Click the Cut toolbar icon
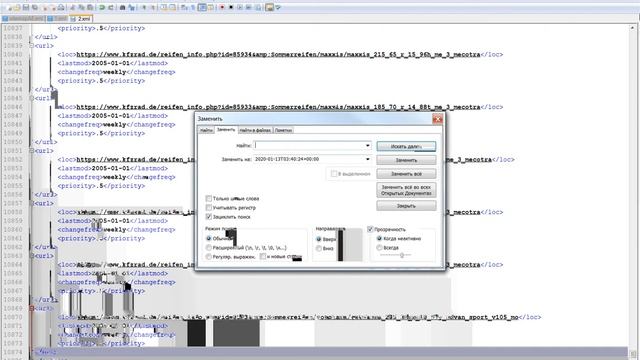Image resolution: width=640 pixels, height=360 pixels. coord(72,7)
